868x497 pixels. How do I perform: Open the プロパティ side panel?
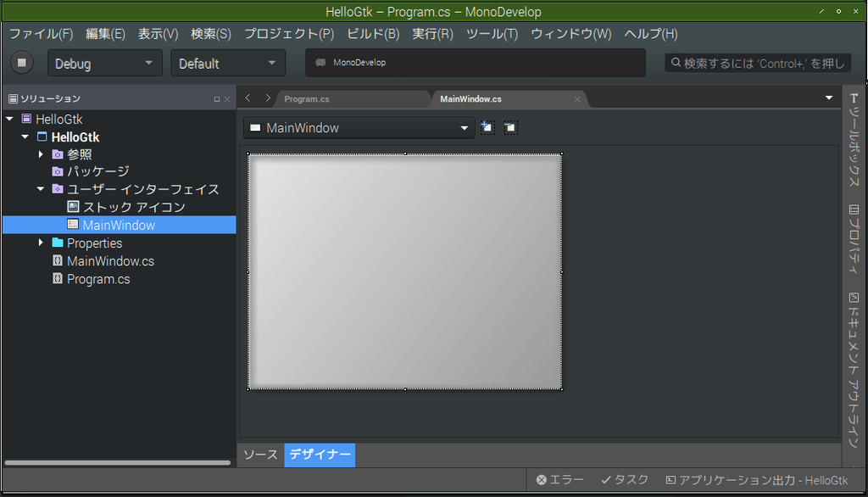[854, 239]
